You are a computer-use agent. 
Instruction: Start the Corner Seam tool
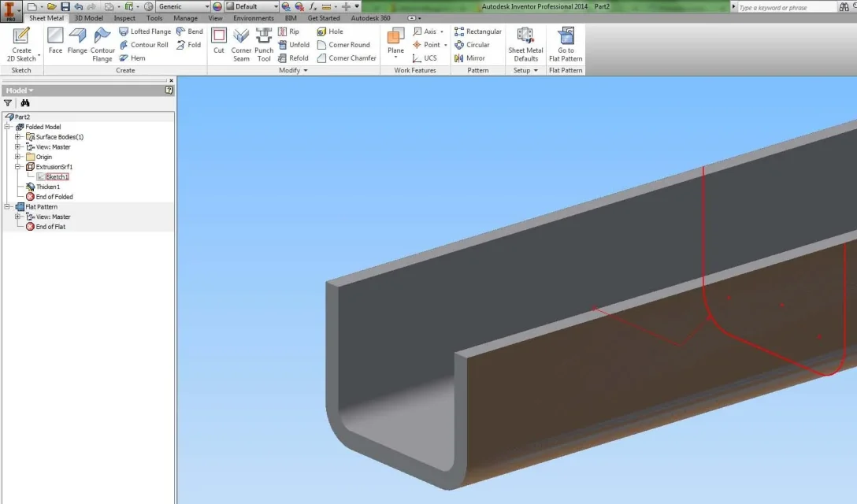(241, 44)
